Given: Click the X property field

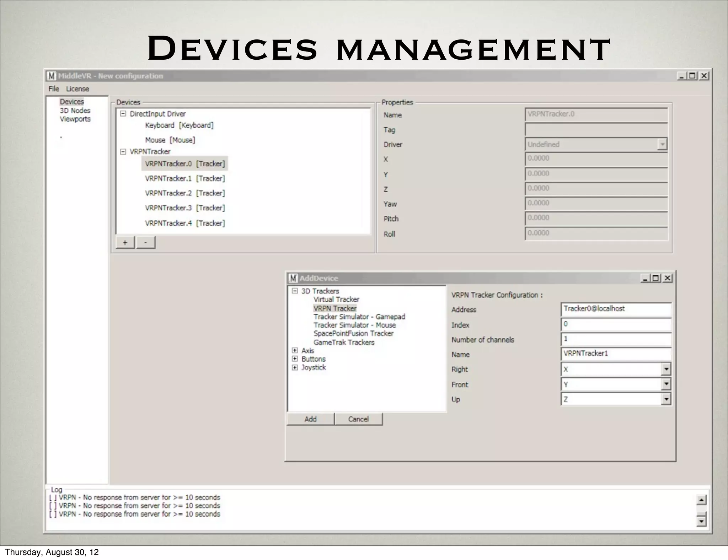Looking at the screenshot, I should (x=596, y=159).
